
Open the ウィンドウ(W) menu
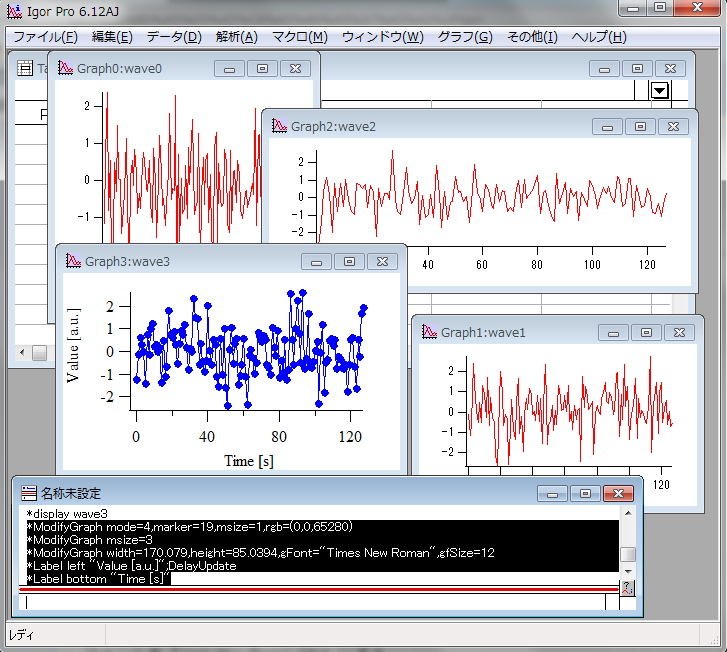point(382,37)
